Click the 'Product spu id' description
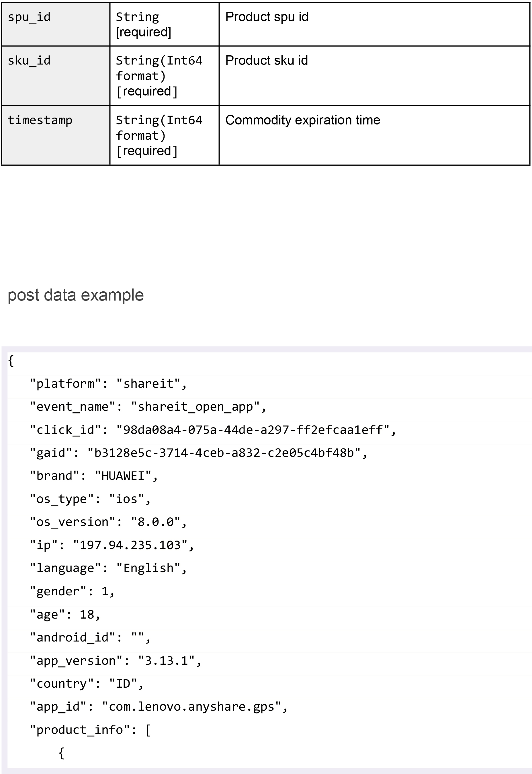 pos(267,17)
